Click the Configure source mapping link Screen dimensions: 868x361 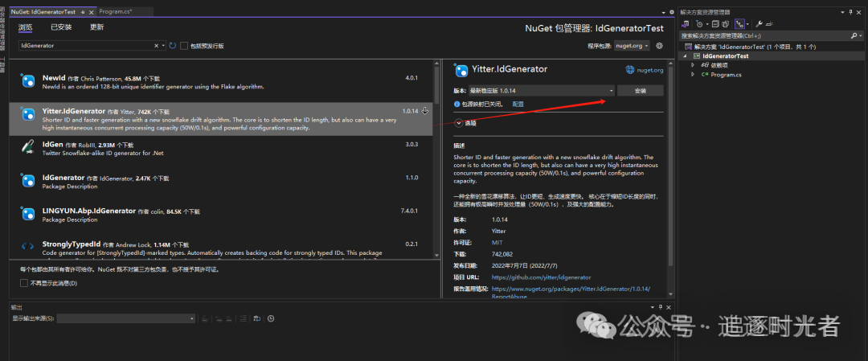pos(518,104)
